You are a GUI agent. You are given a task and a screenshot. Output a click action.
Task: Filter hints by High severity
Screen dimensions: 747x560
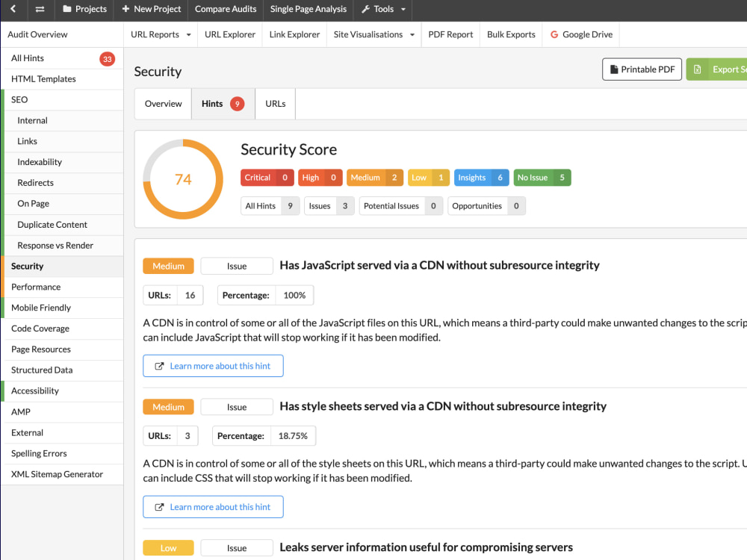coord(320,178)
